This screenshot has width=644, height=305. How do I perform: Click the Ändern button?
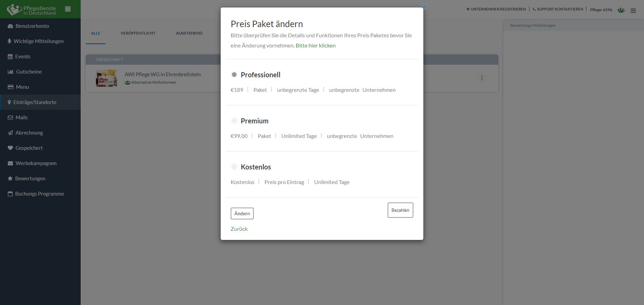[x=242, y=213]
